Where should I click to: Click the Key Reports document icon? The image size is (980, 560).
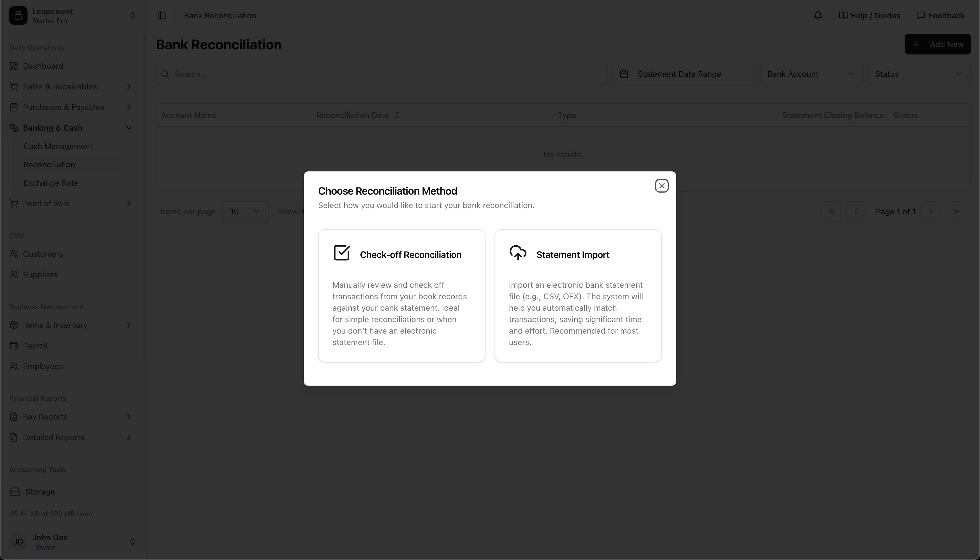[x=14, y=417]
